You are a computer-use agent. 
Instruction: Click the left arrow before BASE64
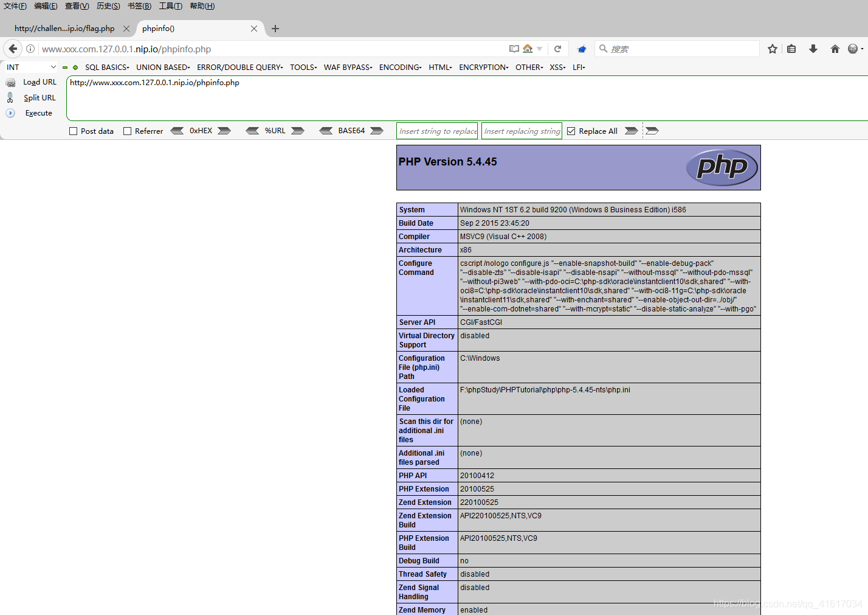326,131
